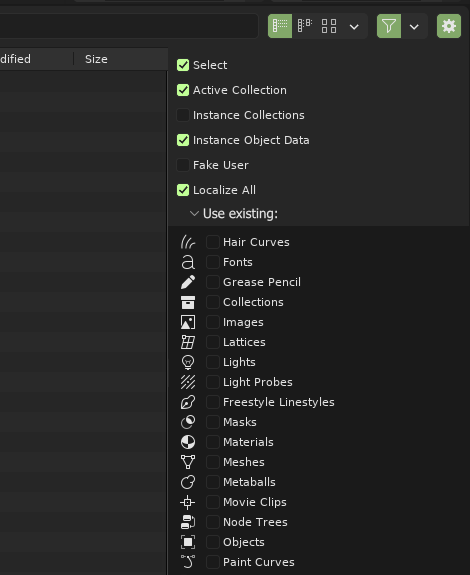The image size is (470, 575).
Task: Click the Collections box icon
Action: [188, 302]
